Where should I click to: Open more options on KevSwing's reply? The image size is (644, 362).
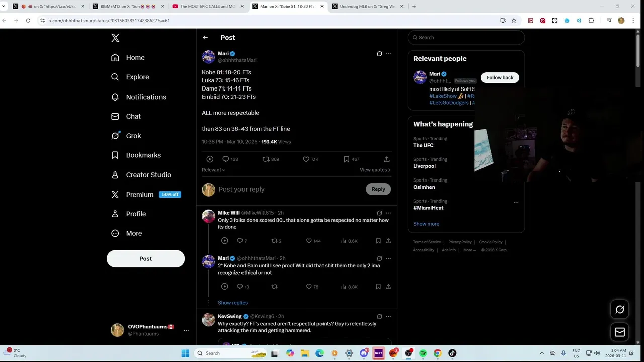[x=388, y=317]
